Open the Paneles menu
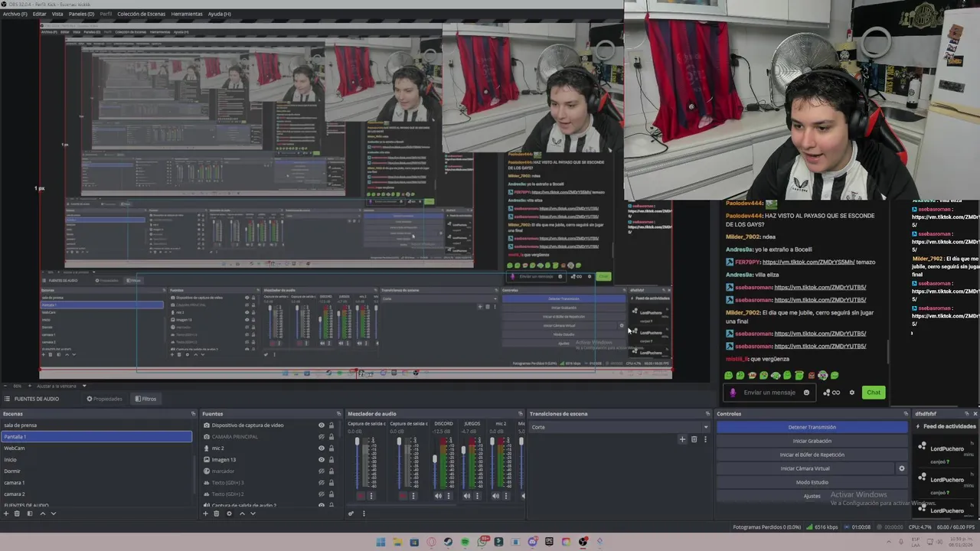Viewport: 980px width, 551px height. [x=81, y=14]
